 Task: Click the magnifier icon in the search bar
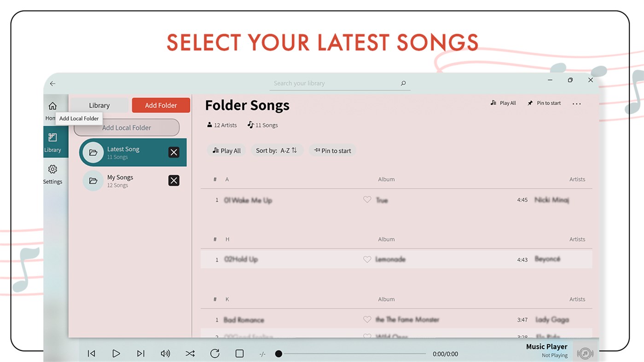click(x=403, y=83)
